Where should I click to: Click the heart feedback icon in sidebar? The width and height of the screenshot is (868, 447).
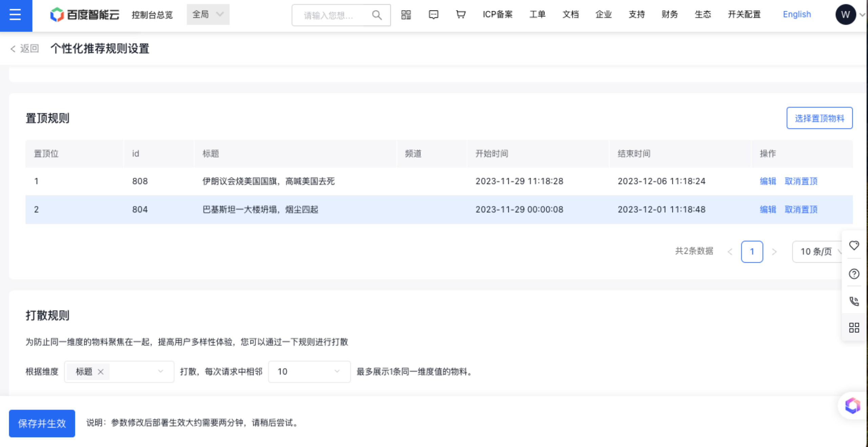tap(854, 245)
